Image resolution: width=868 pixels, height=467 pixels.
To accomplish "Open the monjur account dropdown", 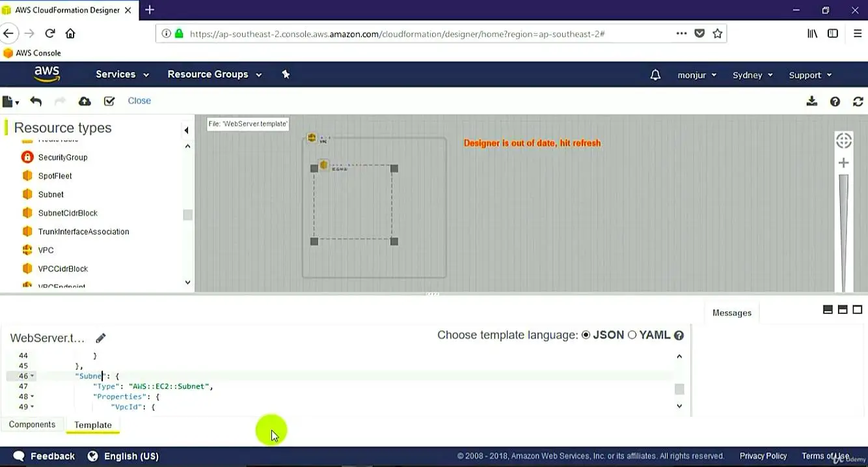I will (x=697, y=75).
